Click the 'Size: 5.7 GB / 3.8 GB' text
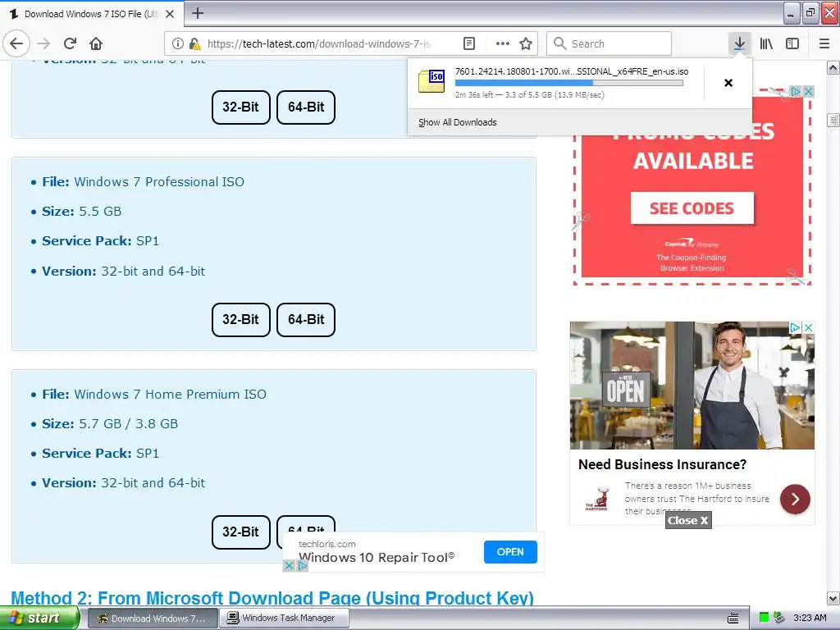The width and height of the screenshot is (840, 630). click(111, 424)
